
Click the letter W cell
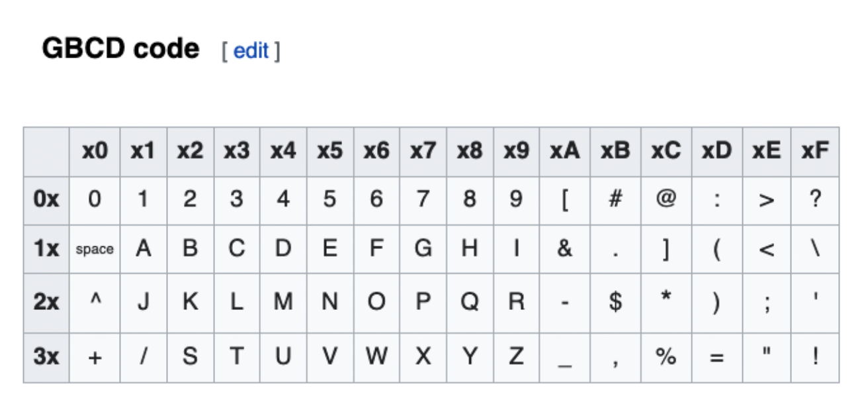(376, 358)
